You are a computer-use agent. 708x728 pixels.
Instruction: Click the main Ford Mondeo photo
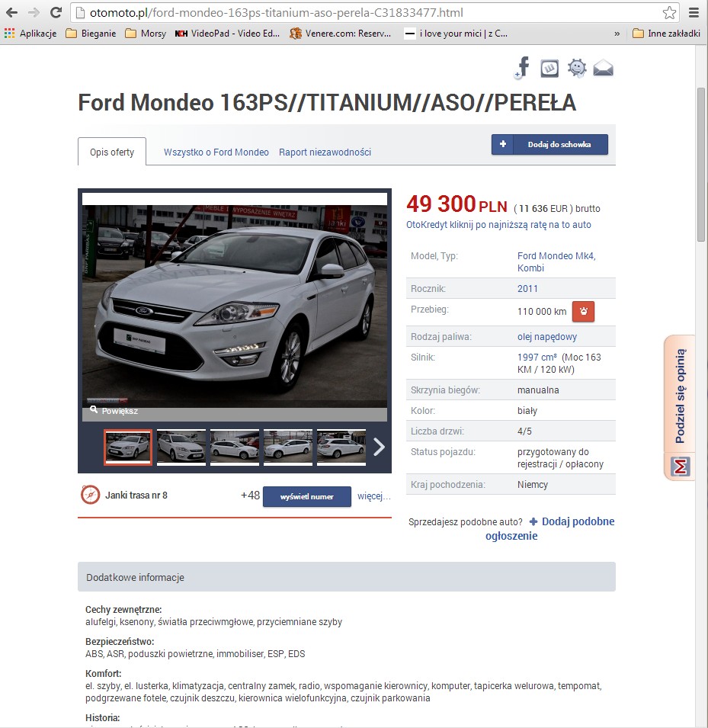click(235, 306)
